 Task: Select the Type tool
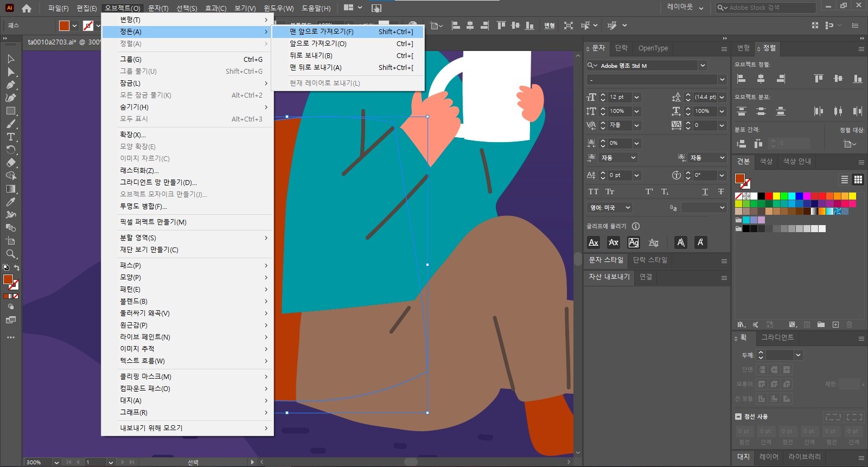click(11, 137)
